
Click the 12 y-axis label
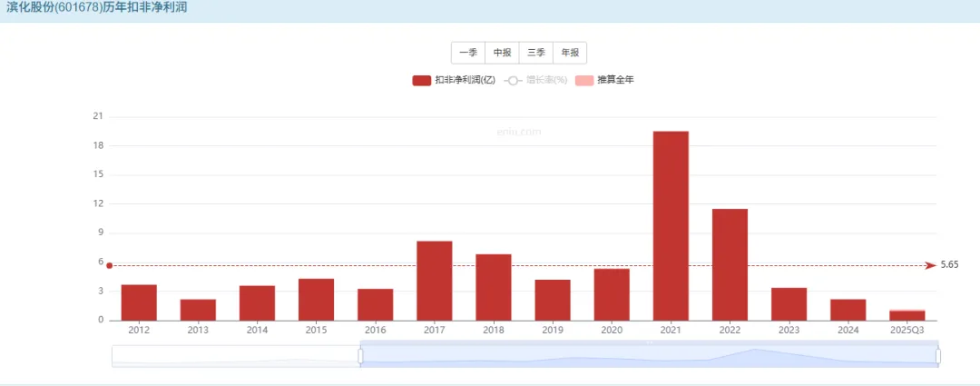97,204
